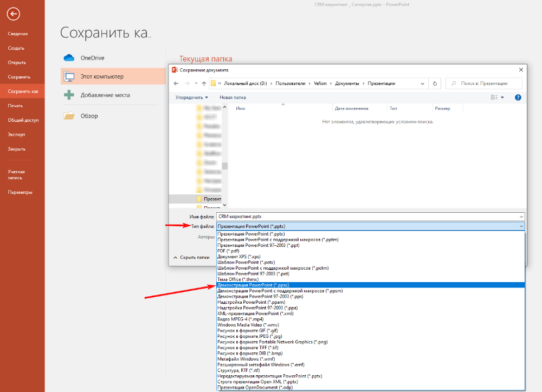
Task: Click the search field Поиск в: Презентации
Action: coord(484,83)
